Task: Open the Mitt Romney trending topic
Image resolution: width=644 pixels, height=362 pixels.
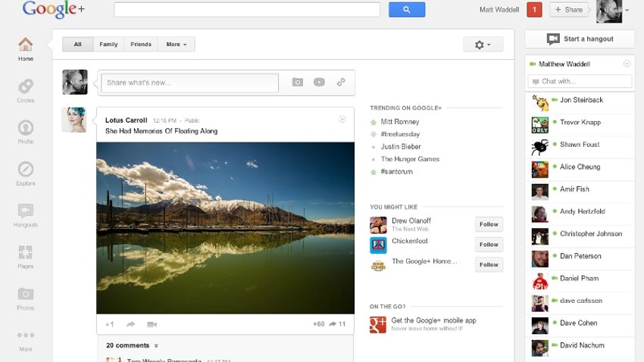Action: click(399, 122)
